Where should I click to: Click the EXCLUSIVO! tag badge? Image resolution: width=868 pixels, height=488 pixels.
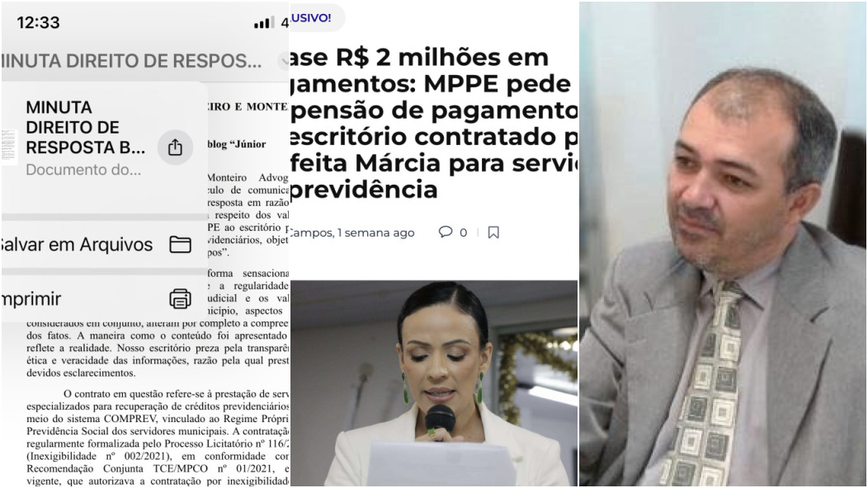coord(317,17)
